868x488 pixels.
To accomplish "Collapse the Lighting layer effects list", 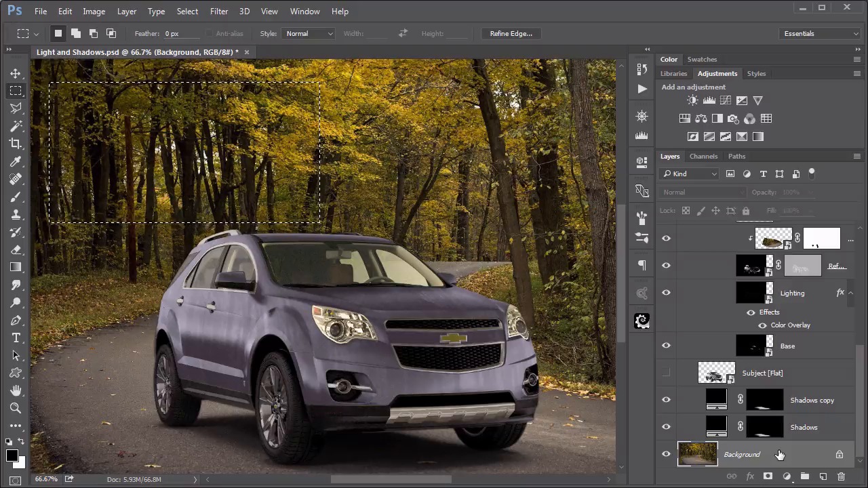I will pyautogui.click(x=850, y=293).
